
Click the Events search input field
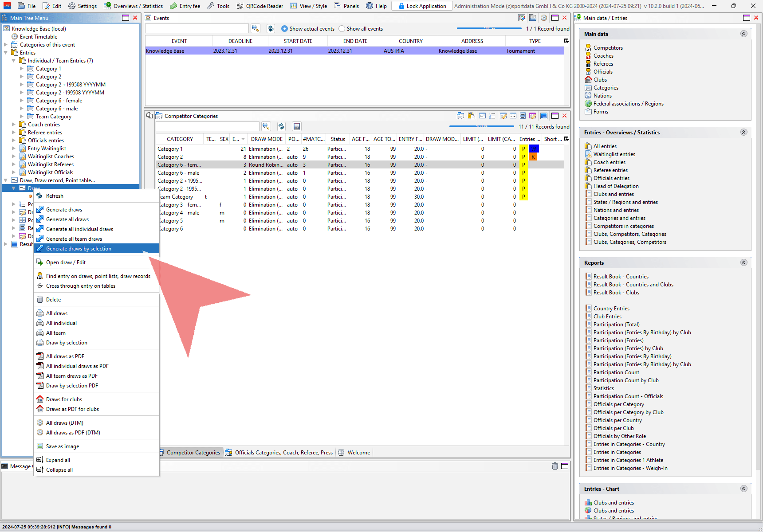[x=197, y=28]
